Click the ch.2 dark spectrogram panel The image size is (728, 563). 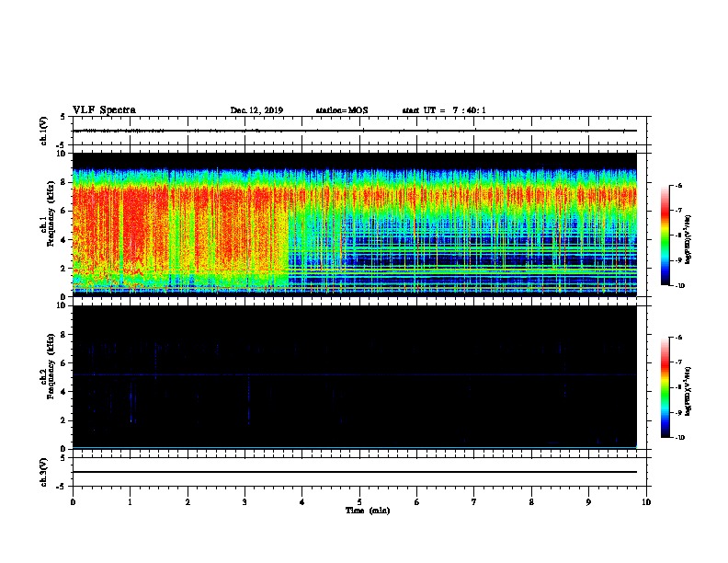coord(355,377)
